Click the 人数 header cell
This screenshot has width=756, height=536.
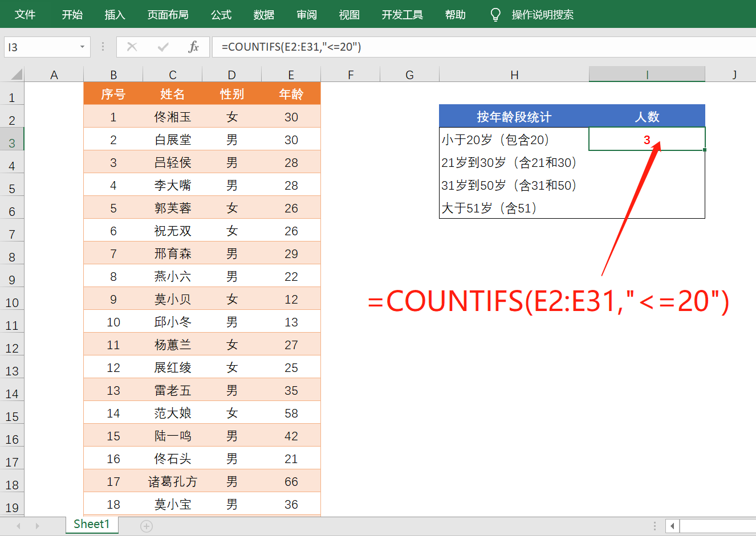click(x=647, y=116)
